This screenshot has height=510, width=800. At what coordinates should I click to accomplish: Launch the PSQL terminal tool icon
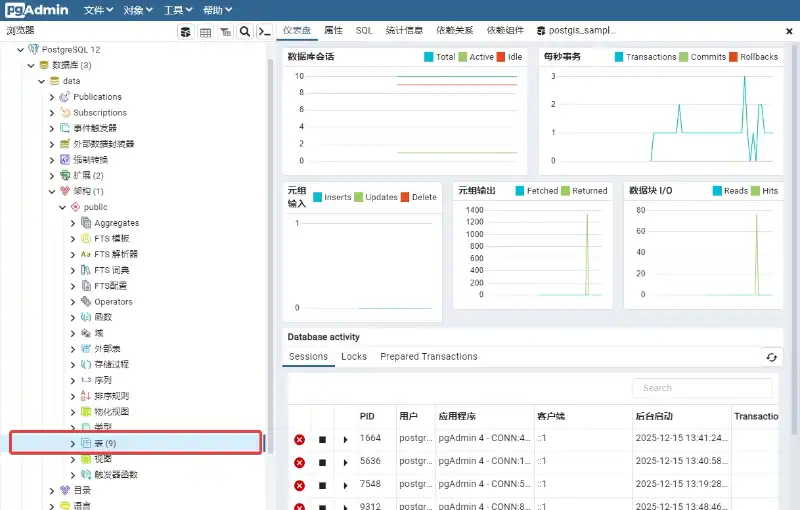point(264,32)
